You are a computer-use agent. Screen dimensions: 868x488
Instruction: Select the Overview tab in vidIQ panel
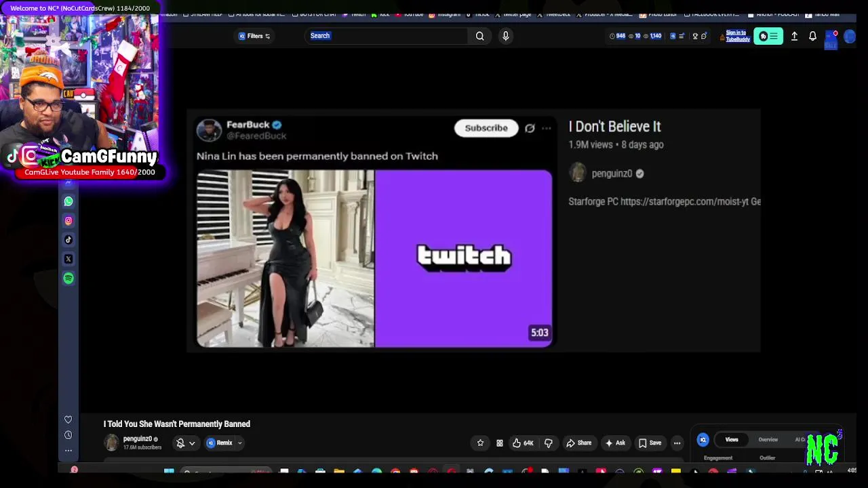coord(768,440)
